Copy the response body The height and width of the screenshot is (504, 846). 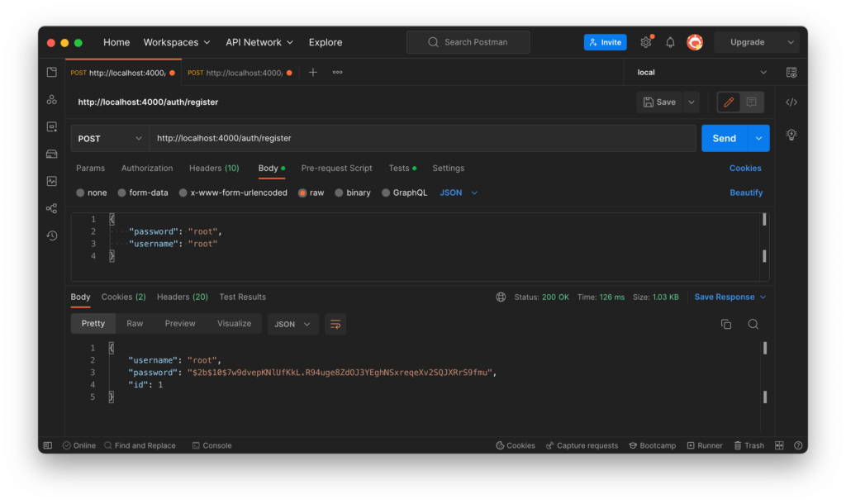(726, 325)
